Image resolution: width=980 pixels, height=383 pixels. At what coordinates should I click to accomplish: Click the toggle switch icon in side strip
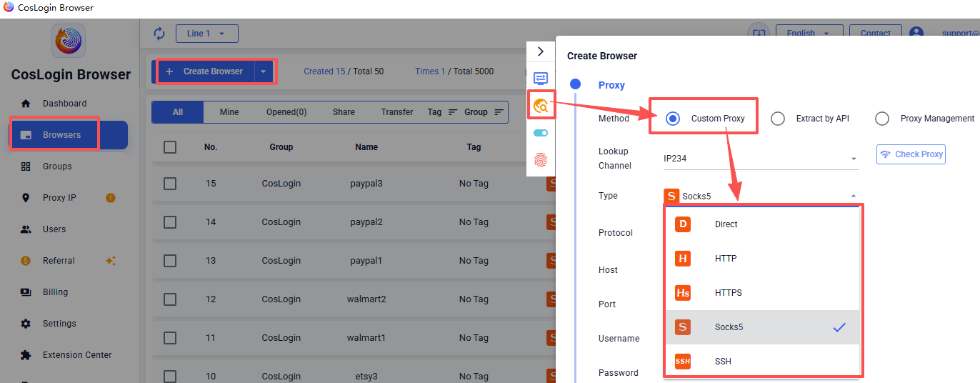541,133
